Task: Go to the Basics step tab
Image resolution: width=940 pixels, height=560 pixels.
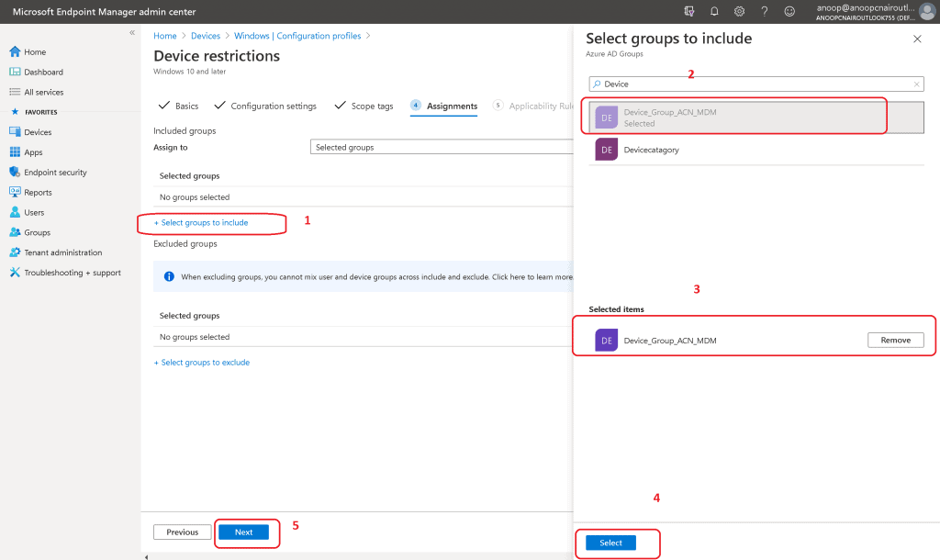Action: click(x=178, y=106)
